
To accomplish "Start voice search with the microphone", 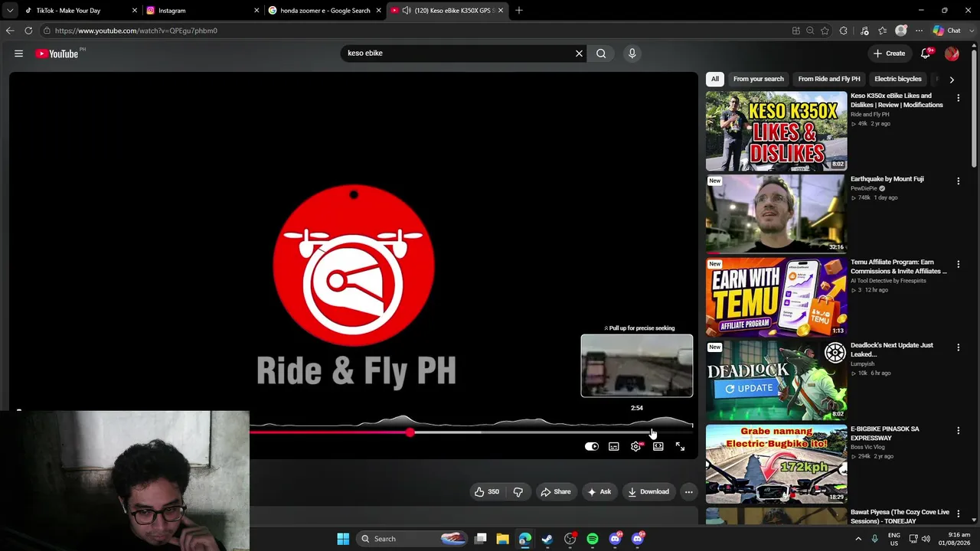I will click(632, 54).
